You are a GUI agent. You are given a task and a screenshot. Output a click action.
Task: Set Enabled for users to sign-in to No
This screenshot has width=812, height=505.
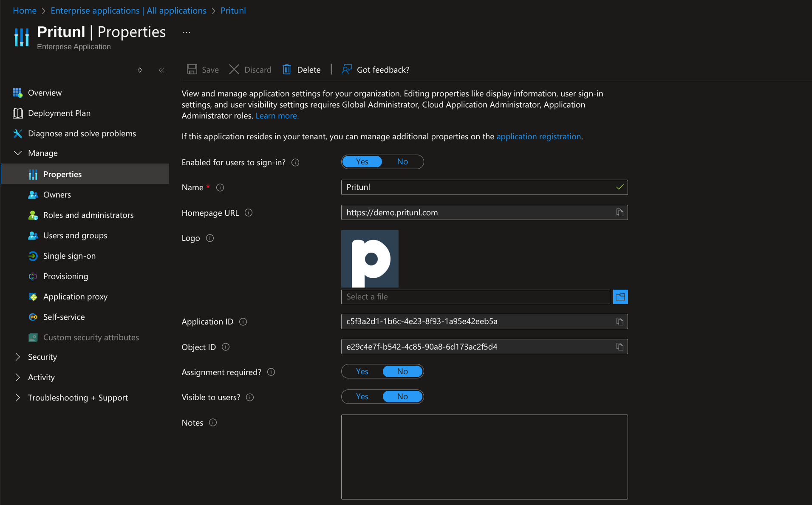coord(402,162)
